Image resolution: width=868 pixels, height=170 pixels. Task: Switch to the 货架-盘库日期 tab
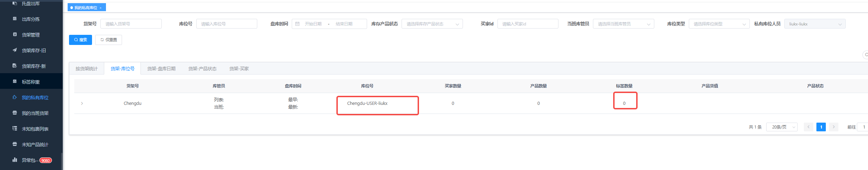[x=161, y=69]
